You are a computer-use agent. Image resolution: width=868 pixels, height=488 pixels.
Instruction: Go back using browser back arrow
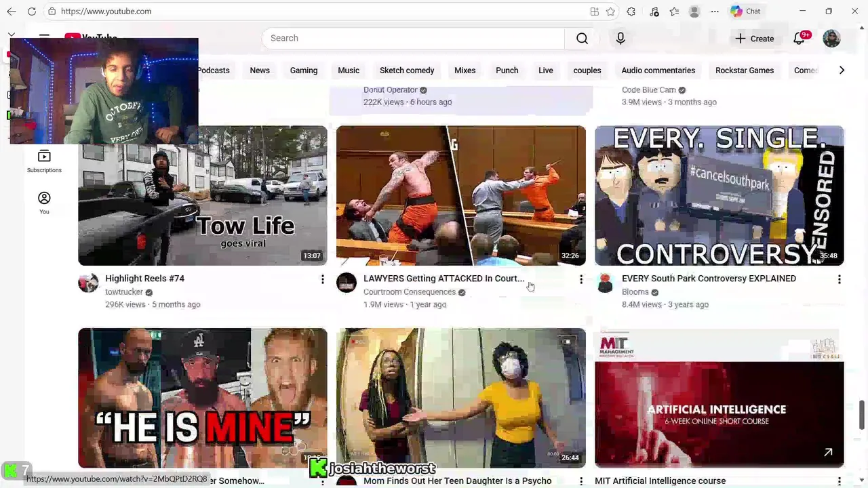[12, 12]
